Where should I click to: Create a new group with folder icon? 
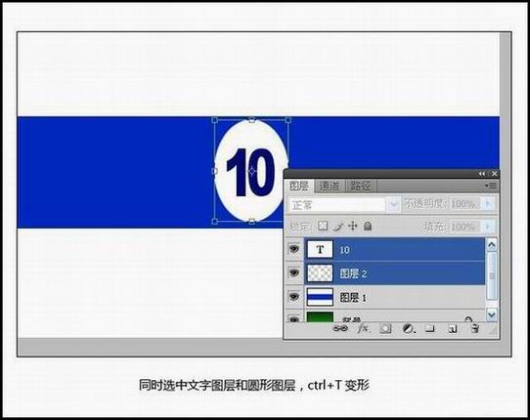[x=429, y=328]
